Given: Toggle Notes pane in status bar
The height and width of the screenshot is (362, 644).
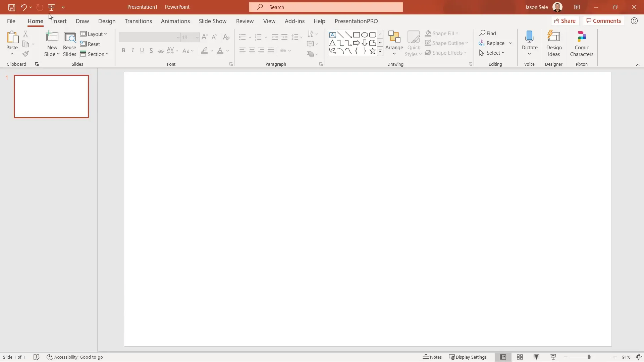Looking at the screenshot, I should 432,357.
